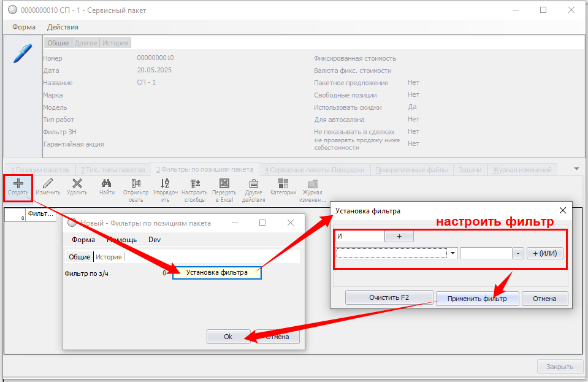Click the Очистить F2 button
The width and height of the screenshot is (588, 382).
point(389,298)
